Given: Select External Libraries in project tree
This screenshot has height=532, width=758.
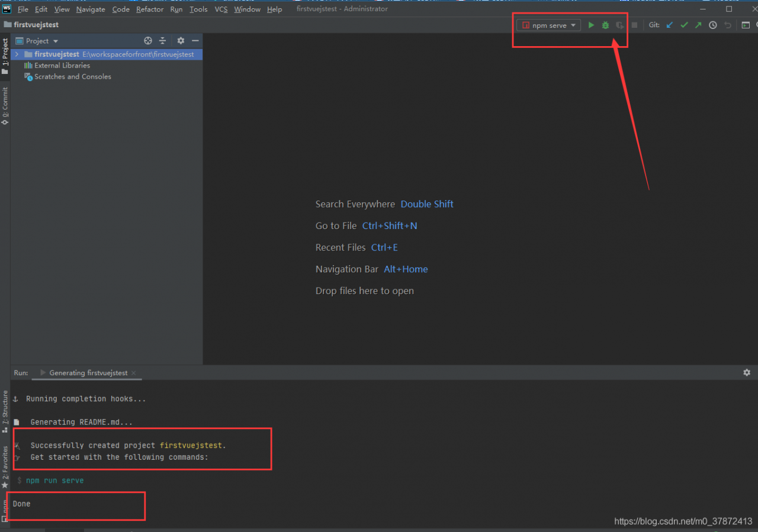Looking at the screenshot, I should point(62,66).
